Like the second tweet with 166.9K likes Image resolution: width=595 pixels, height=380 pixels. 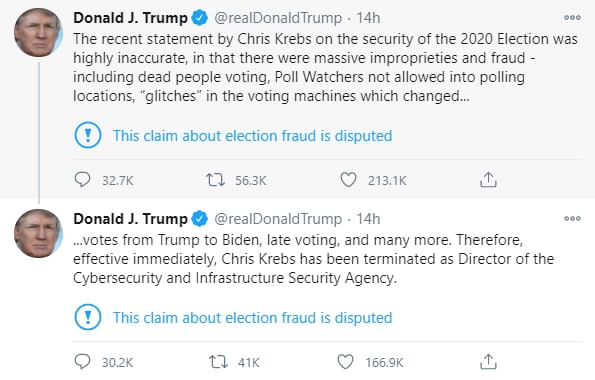click(x=345, y=362)
